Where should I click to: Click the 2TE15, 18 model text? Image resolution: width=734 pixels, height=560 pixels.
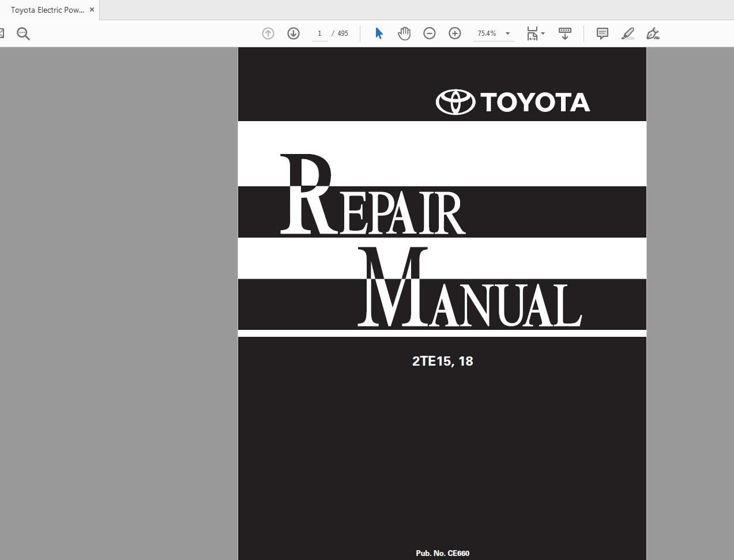tap(443, 361)
